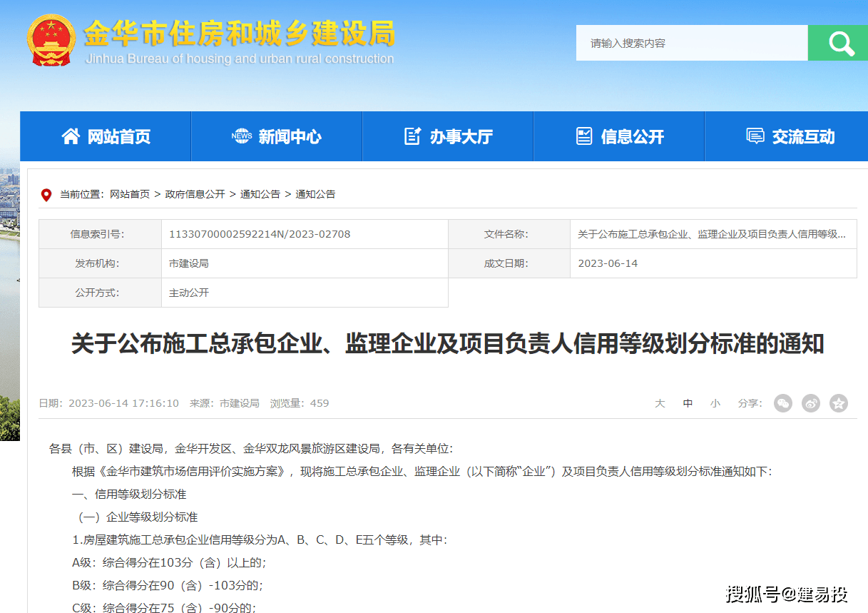Click the red location pin icon
The height and width of the screenshot is (613, 868).
tap(46, 195)
